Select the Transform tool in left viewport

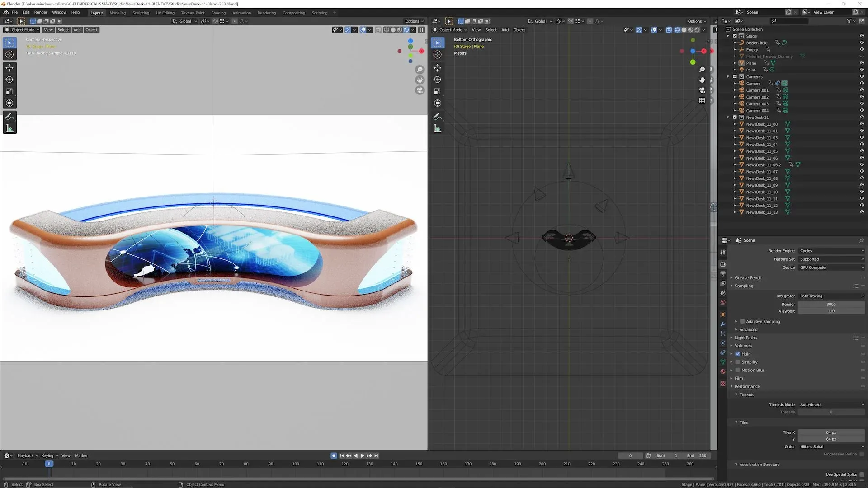(9, 103)
